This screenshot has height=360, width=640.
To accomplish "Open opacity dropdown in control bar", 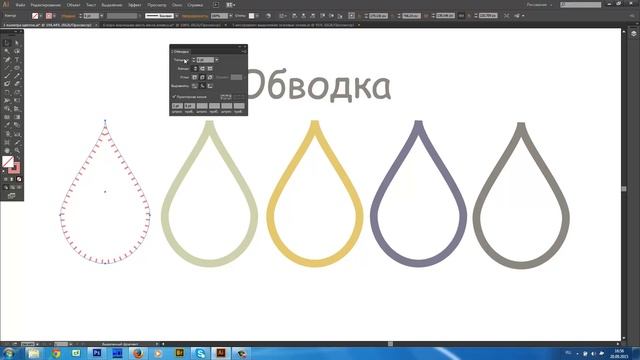I will pos(231,16).
